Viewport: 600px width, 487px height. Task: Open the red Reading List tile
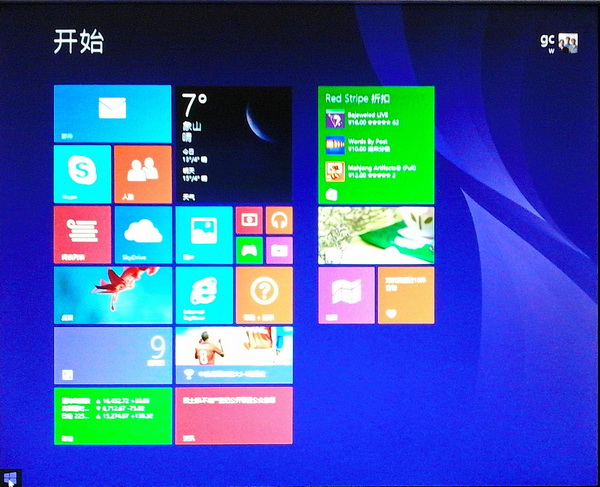[x=82, y=235]
